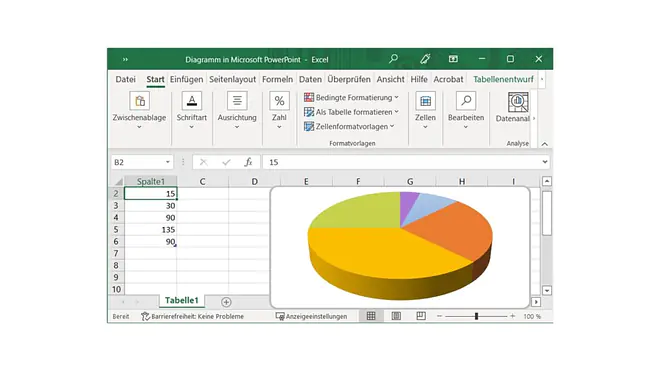Switch to the Tabellenentwurf tab
This screenshot has height=371, width=660.
tap(503, 79)
